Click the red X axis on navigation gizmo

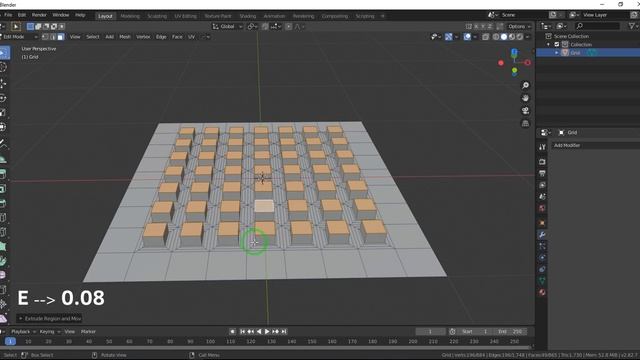point(527,62)
